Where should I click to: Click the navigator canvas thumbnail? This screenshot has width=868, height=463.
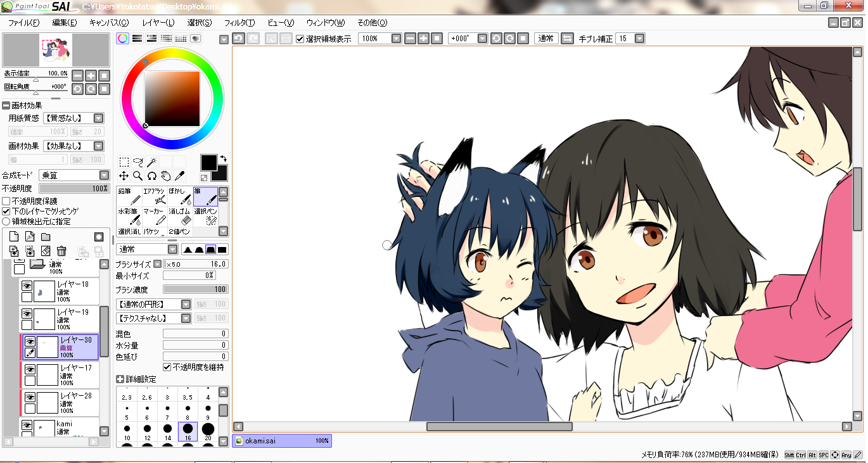click(x=55, y=50)
